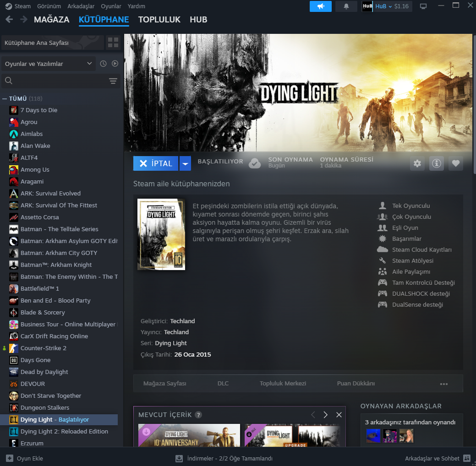Add Dying Light to favorites heart
This screenshot has width=476, height=466.
pyautogui.click(x=456, y=163)
